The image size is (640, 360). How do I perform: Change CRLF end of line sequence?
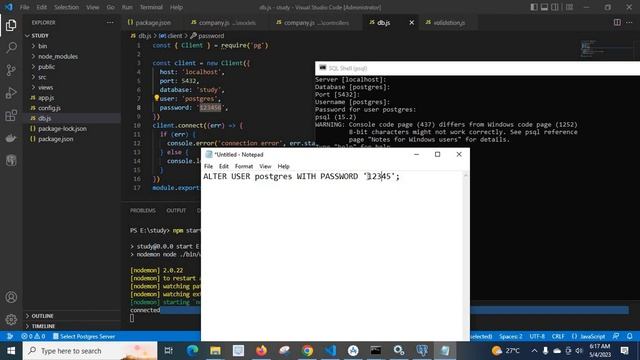[x=558, y=336]
